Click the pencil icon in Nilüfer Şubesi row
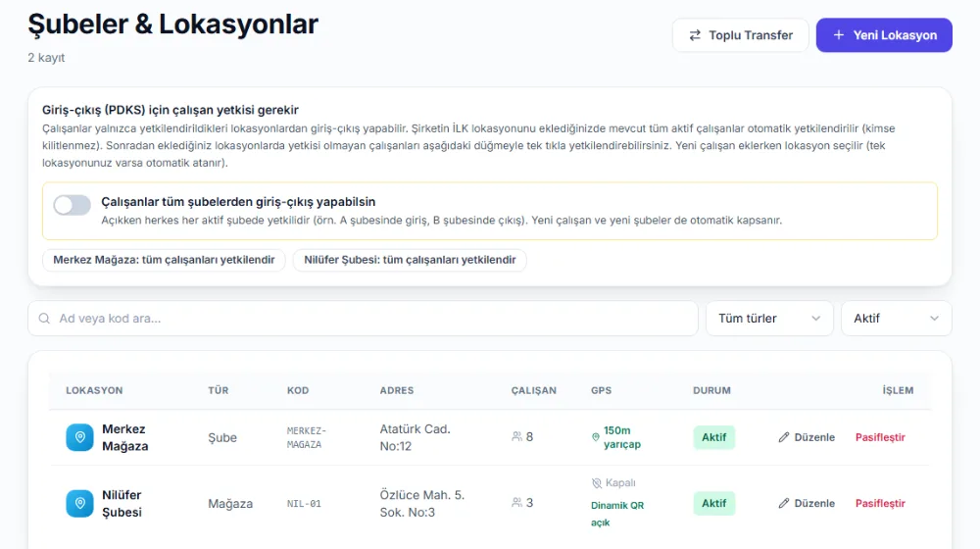980x549 pixels. (x=784, y=503)
